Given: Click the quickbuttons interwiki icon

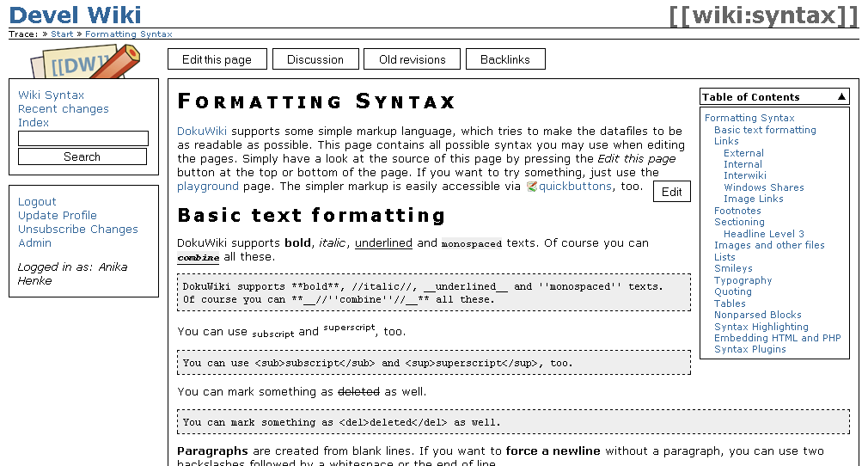Looking at the screenshot, I should point(532,187).
